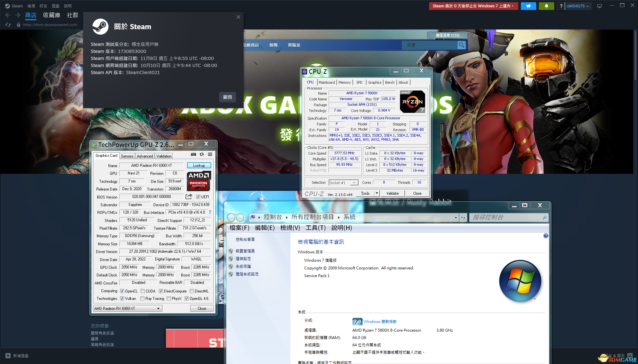
Task: Click the Windows logo in System window
Action: coord(520,281)
